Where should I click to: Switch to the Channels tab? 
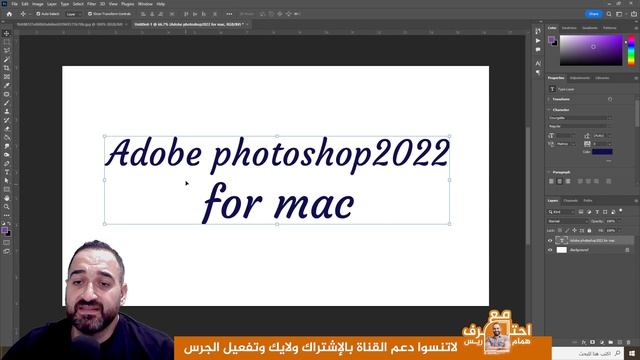(570, 201)
